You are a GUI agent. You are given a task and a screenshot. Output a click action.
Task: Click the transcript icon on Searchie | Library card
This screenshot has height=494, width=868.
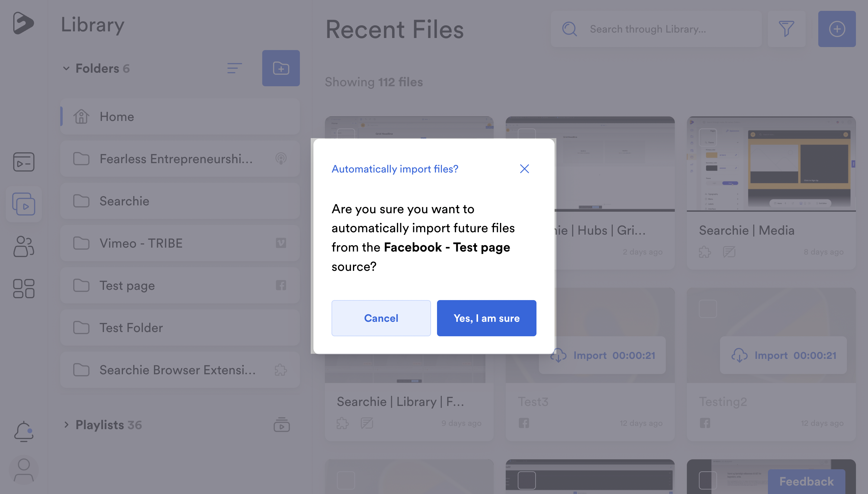click(x=367, y=423)
